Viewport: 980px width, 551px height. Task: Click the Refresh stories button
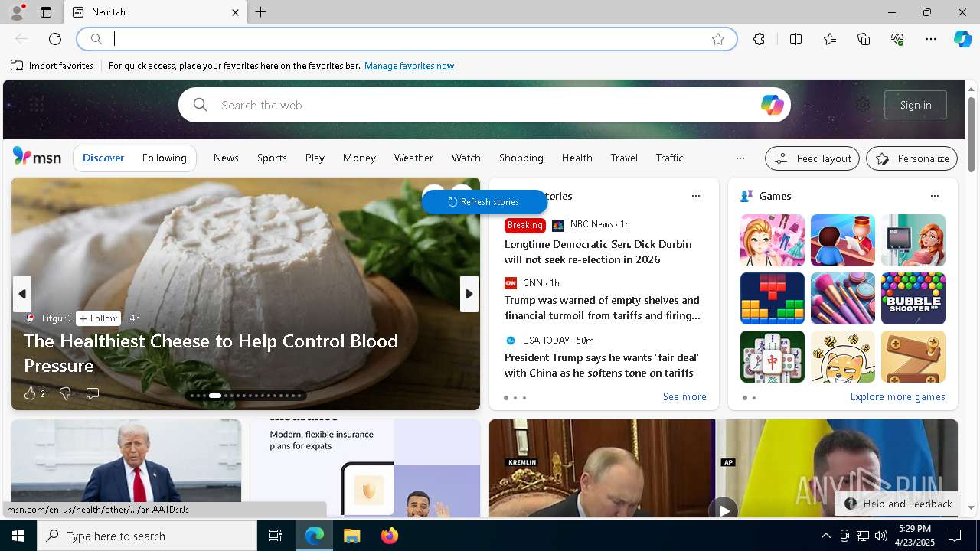coord(484,202)
